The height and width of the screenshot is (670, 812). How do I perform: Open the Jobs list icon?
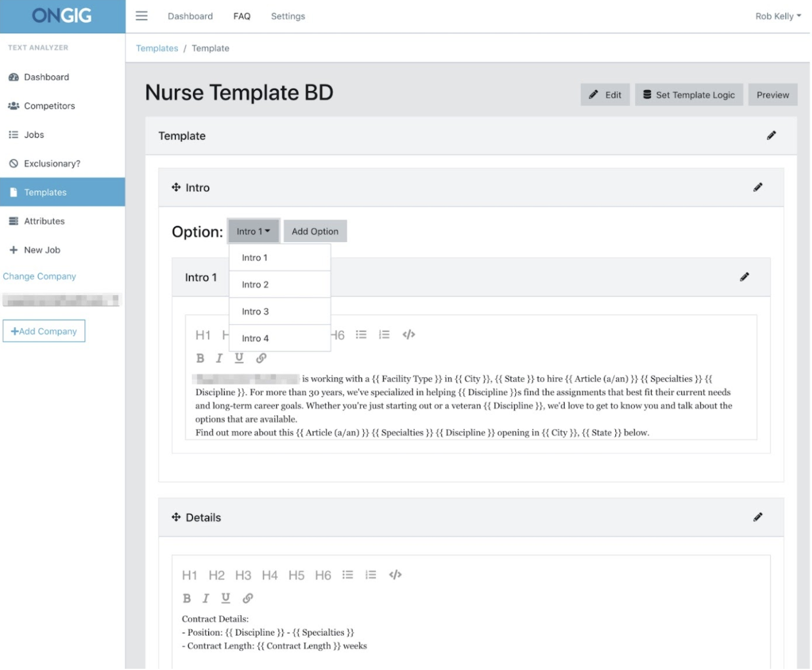[x=12, y=135]
